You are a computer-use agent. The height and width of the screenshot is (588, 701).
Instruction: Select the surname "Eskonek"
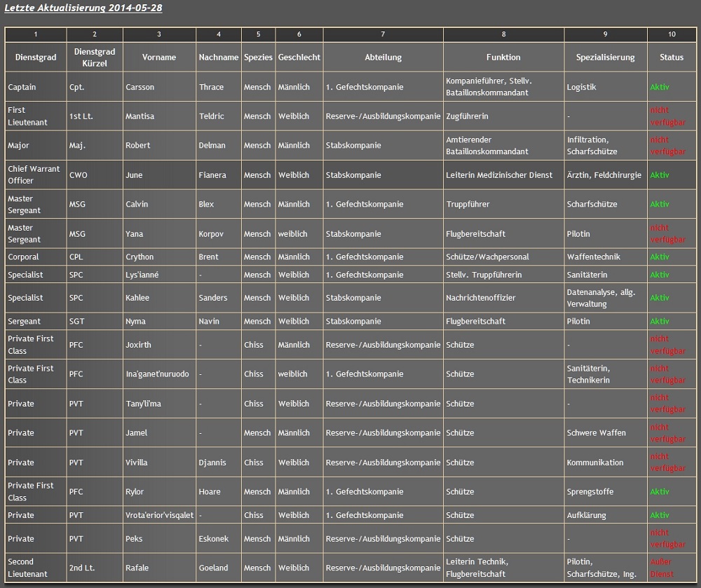214,539
